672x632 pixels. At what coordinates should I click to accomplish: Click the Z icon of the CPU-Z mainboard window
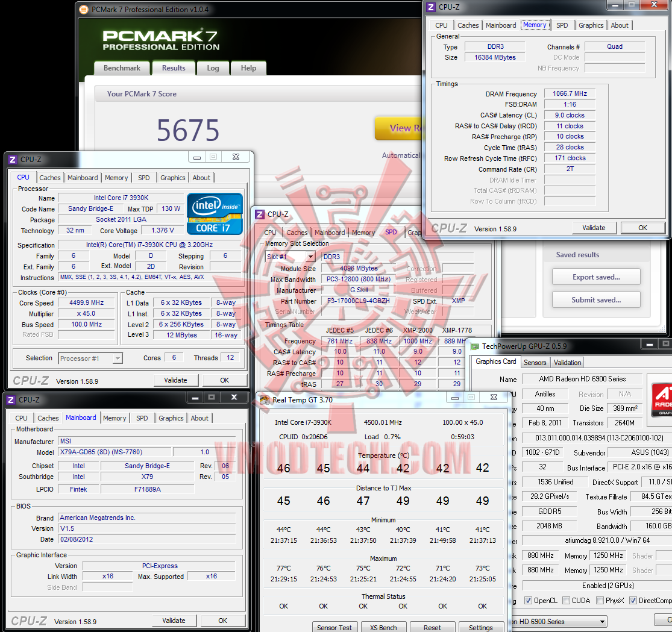coord(11,400)
